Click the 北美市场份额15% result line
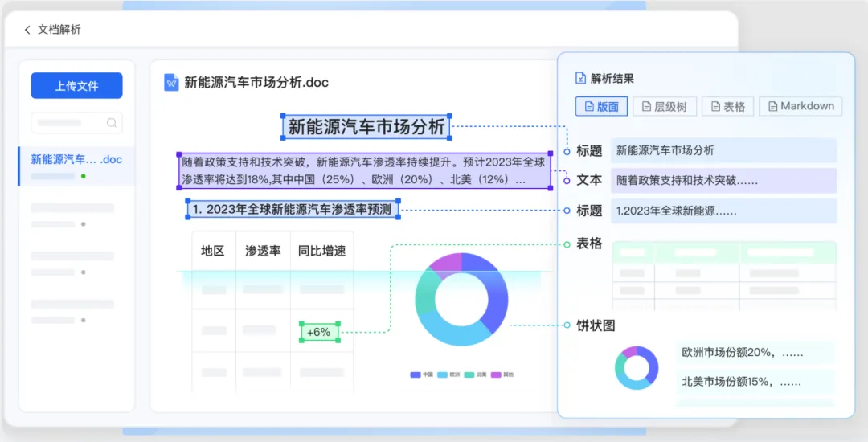 pos(755,382)
